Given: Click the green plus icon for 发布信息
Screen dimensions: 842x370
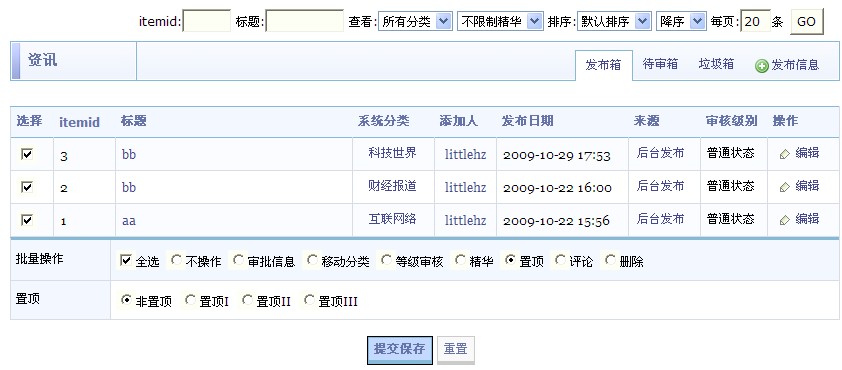Looking at the screenshot, I should tap(761, 66).
